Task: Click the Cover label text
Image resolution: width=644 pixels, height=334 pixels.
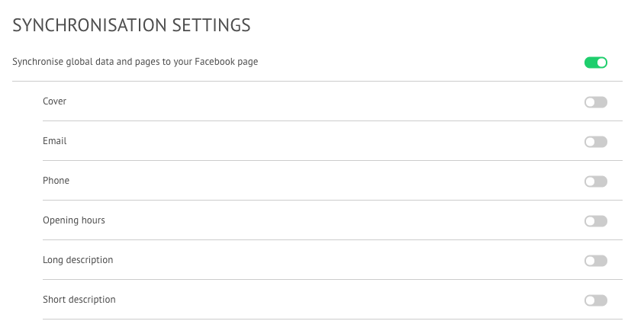Action: pos(54,101)
